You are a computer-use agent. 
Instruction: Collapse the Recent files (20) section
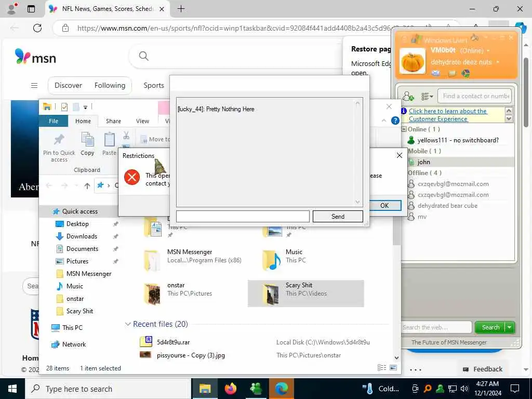128,324
